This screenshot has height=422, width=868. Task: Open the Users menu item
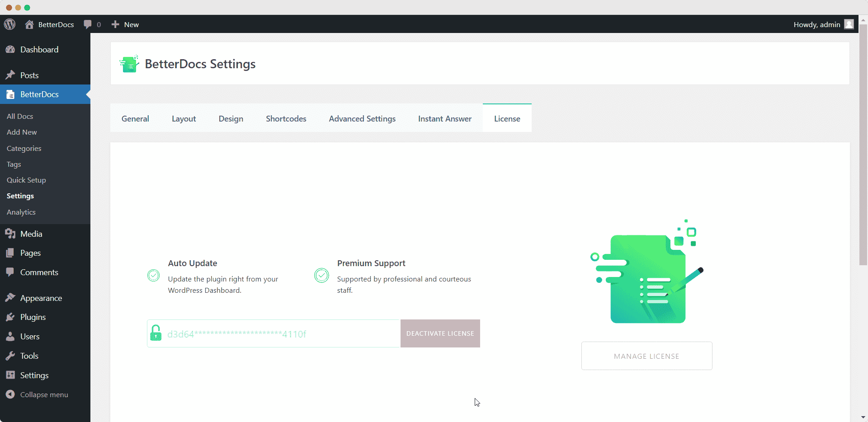tap(45, 337)
